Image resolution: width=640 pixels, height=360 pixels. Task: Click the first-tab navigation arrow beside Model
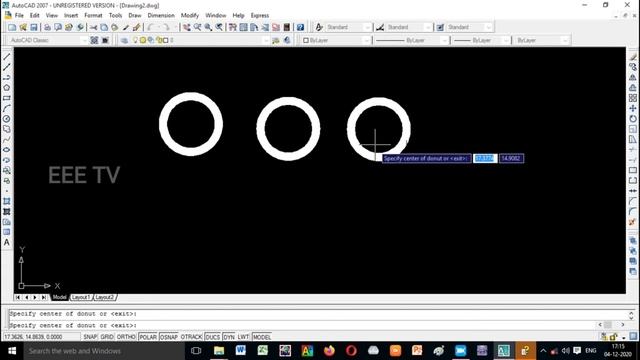pyautogui.click(x=18, y=298)
